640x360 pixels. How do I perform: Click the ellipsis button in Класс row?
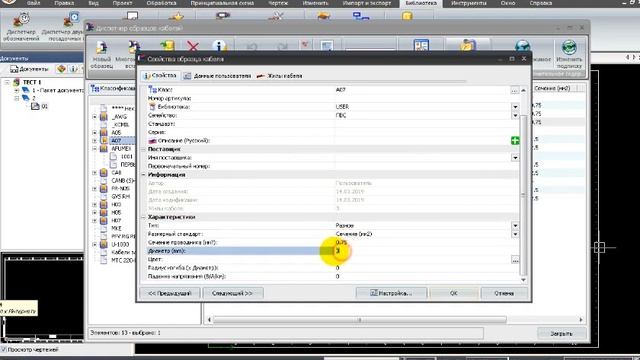(515, 90)
